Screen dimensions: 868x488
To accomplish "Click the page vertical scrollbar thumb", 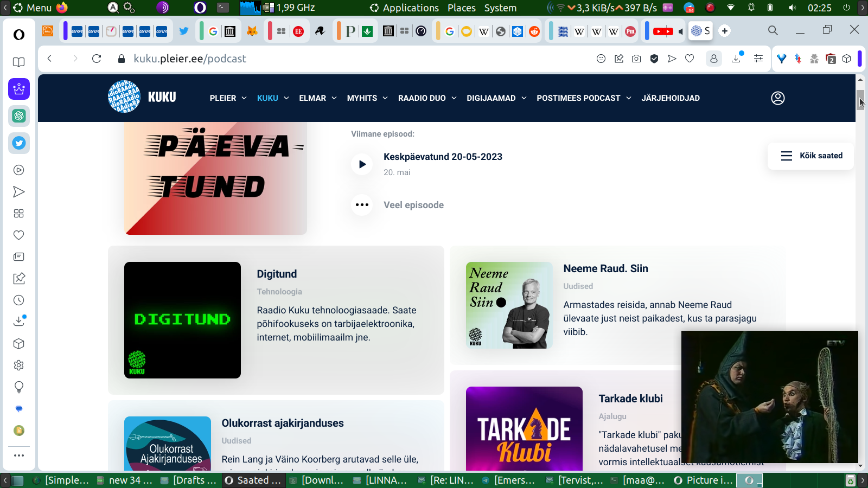I will [x=860, y=100].
